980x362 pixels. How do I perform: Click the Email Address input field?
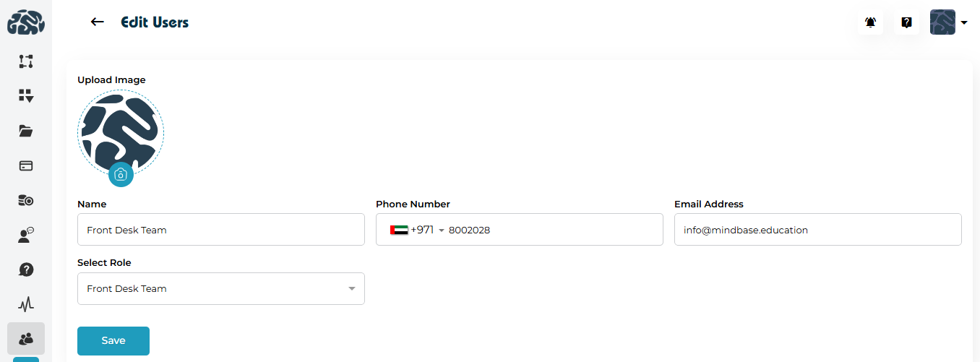[x=817, y=230]
